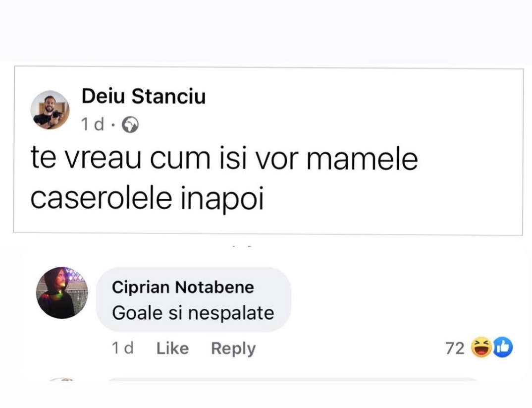Click the Deiu Stanciu name link

pyautogui.click(x=143, y=96)
